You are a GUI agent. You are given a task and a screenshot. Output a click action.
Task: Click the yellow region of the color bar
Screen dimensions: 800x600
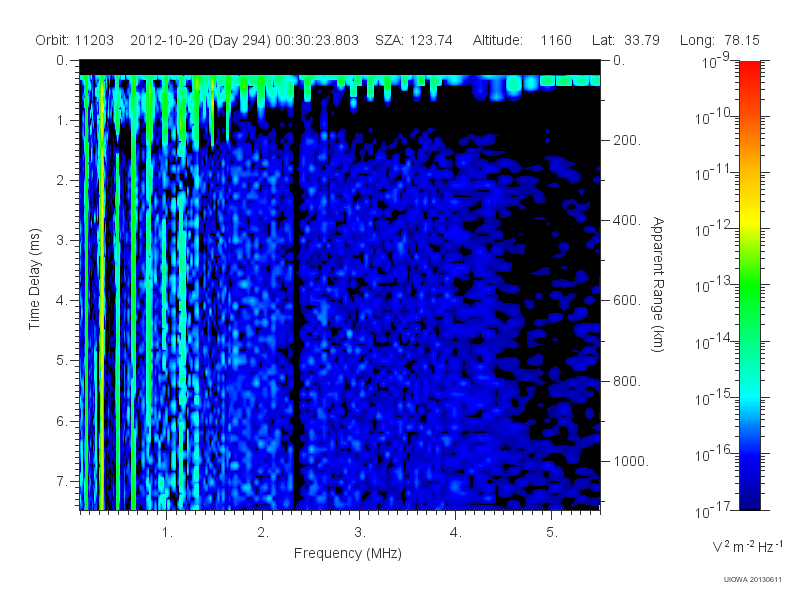[x=749, y=217]
